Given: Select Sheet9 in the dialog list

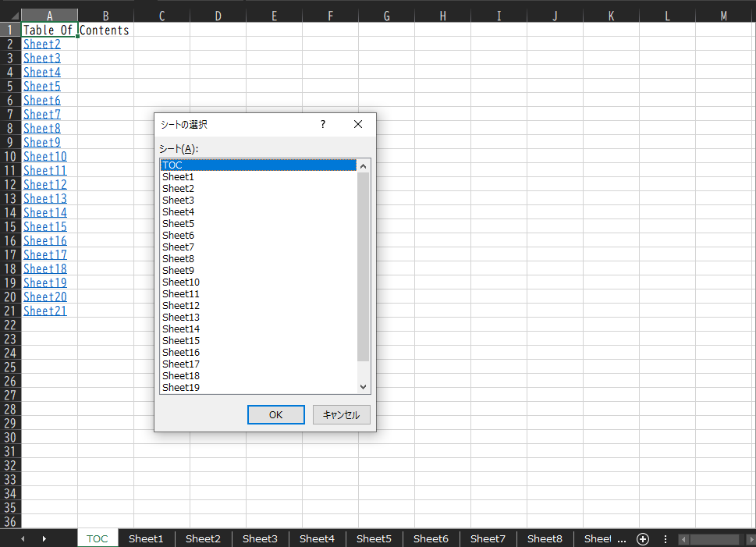Looking at the screenshot, I should pyautogui.click(x=258, y=271).
